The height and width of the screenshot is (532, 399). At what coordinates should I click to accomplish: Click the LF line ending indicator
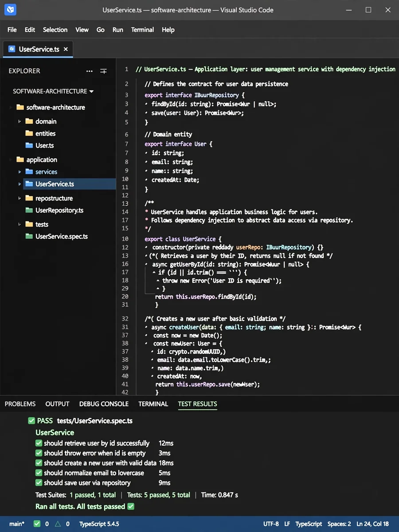click(287, 524)
